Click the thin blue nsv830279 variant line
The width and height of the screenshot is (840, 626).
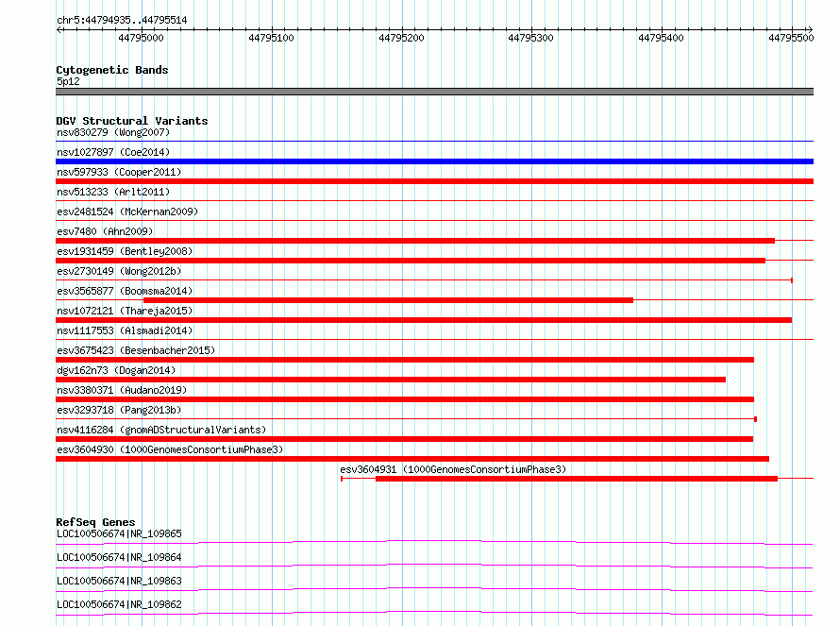(x=434, y=142)
